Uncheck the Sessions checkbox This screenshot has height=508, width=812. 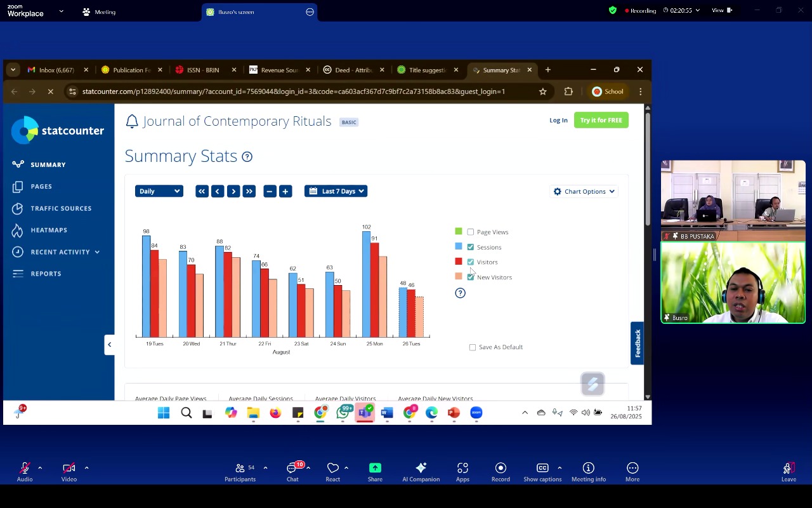pyautogui.click(x=471, y=247)
